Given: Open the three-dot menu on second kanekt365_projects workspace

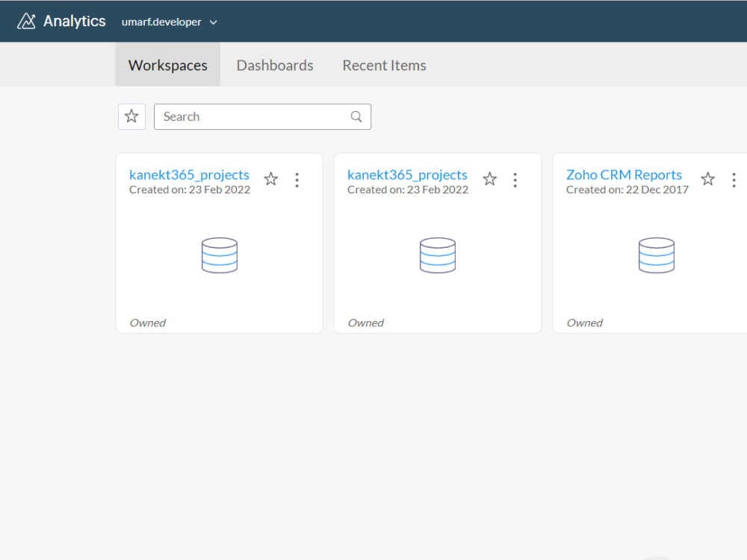Looking at the screenshot, I should 515,179.
